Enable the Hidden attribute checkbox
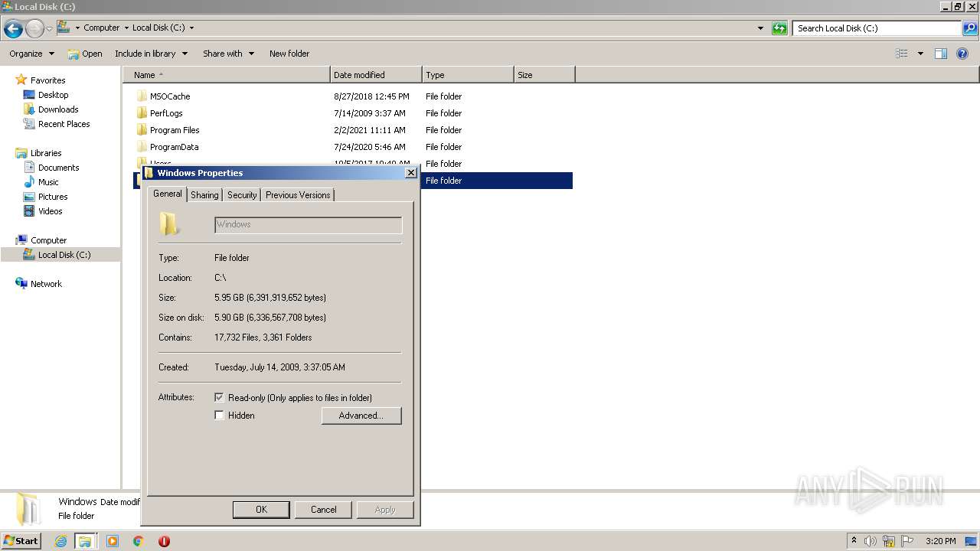The height and width of the screenshot is (551, 980). coord(219,416)
